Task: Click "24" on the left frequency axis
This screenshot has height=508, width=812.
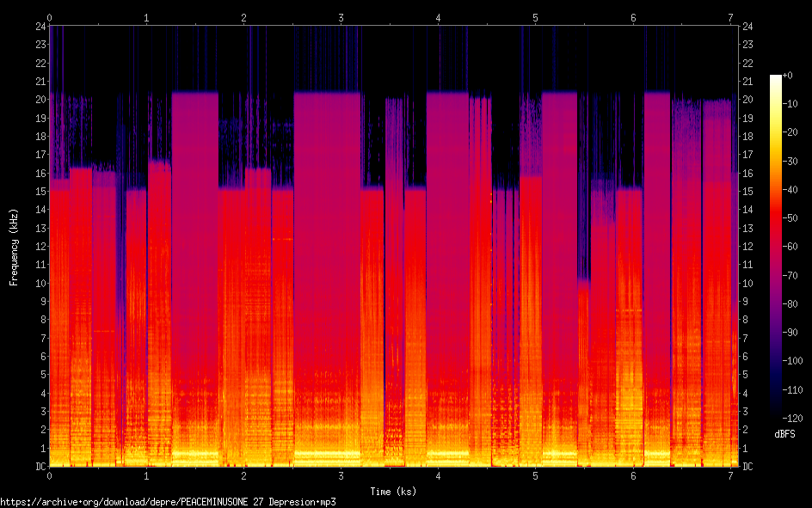Action: pos(41,27)
